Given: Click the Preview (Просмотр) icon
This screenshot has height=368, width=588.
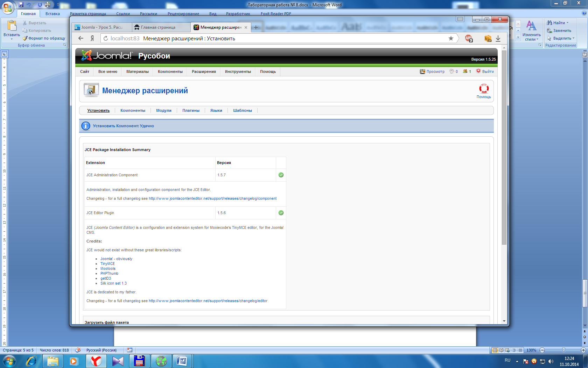Looking at the screenshot, I should [422, 71].
